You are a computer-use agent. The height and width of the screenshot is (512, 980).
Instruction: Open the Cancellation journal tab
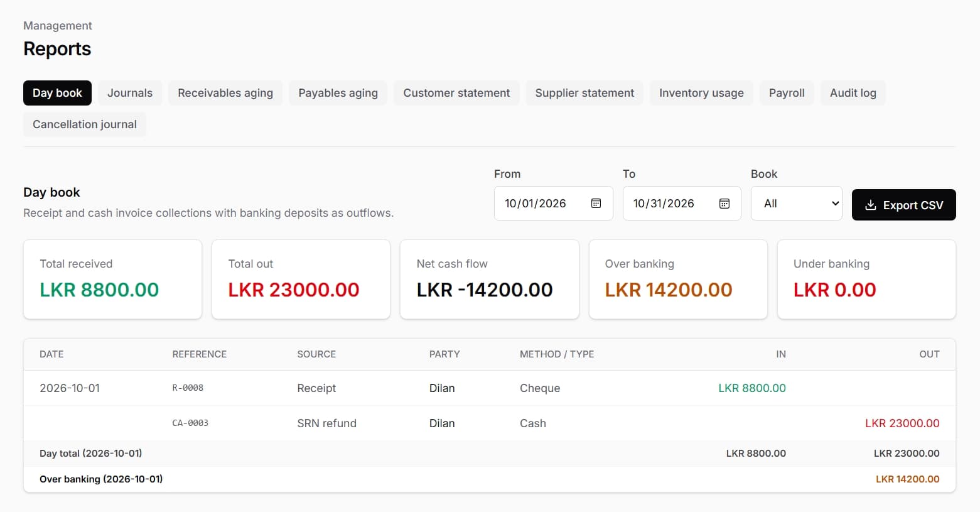(x=85, y=124)
